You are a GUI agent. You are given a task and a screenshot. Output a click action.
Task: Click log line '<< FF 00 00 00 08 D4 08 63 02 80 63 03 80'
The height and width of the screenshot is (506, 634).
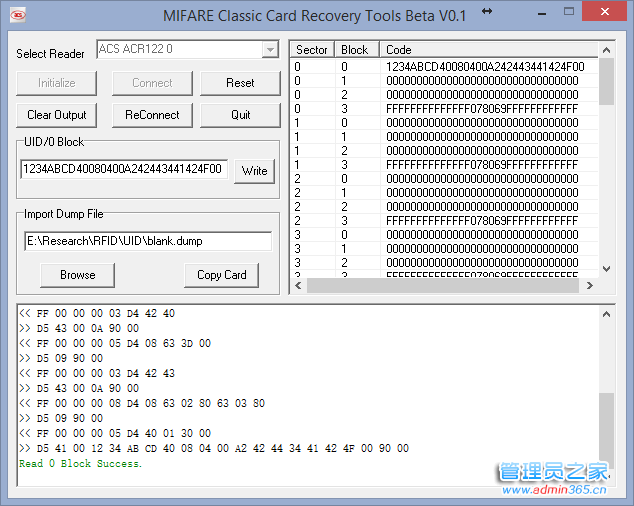tap(142, 404)
